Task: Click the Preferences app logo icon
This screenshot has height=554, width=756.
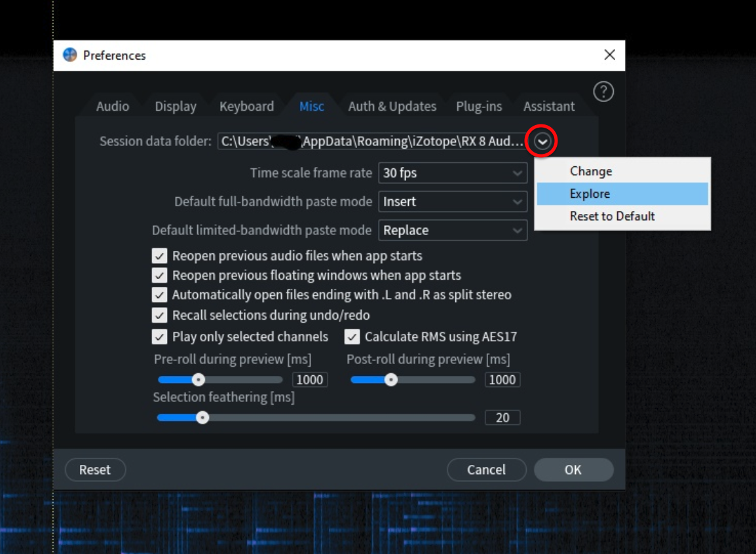Action: click(70, 55)
